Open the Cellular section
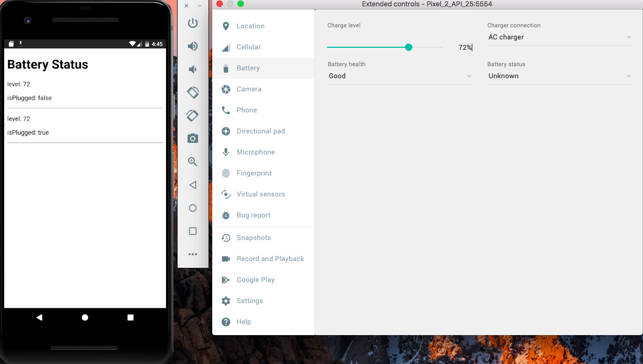Image resolution: width=643 pixels, height=364 pixels. click(263, 47)
